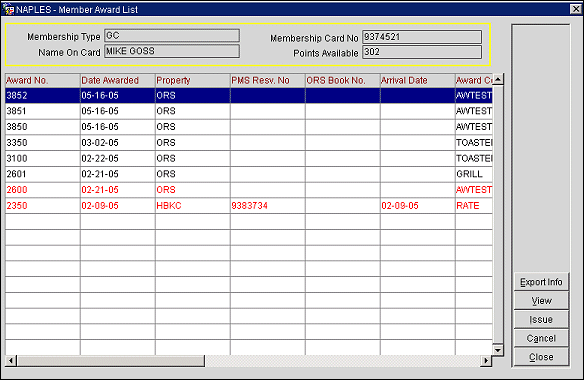
Task: Click the horizontal scrollbar right arrow
Action: [486, 361]
